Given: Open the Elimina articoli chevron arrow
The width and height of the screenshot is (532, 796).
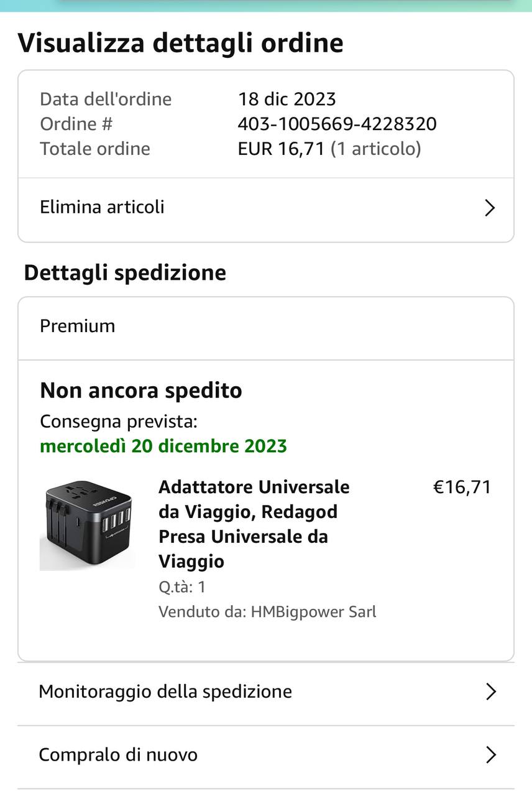Looking at the screenshot, I should point(490,208).
